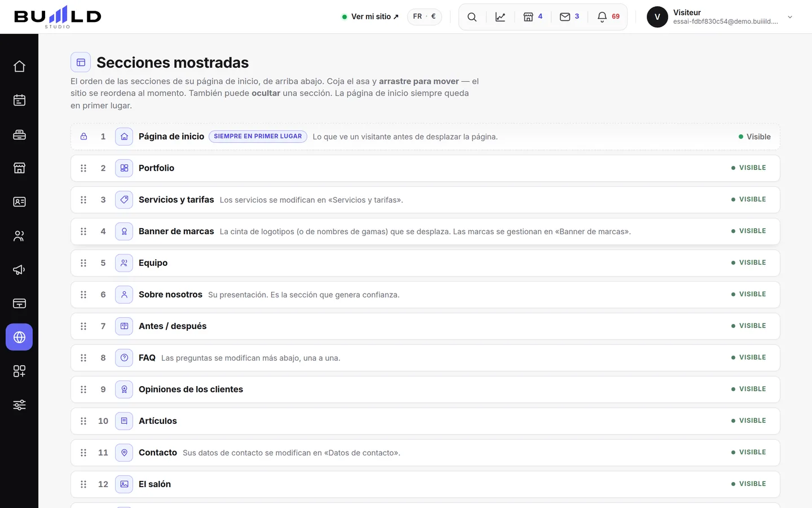
Task: Open the payment card icon in the sidebar
Action: pyautogui.click(x=19, y=303)
